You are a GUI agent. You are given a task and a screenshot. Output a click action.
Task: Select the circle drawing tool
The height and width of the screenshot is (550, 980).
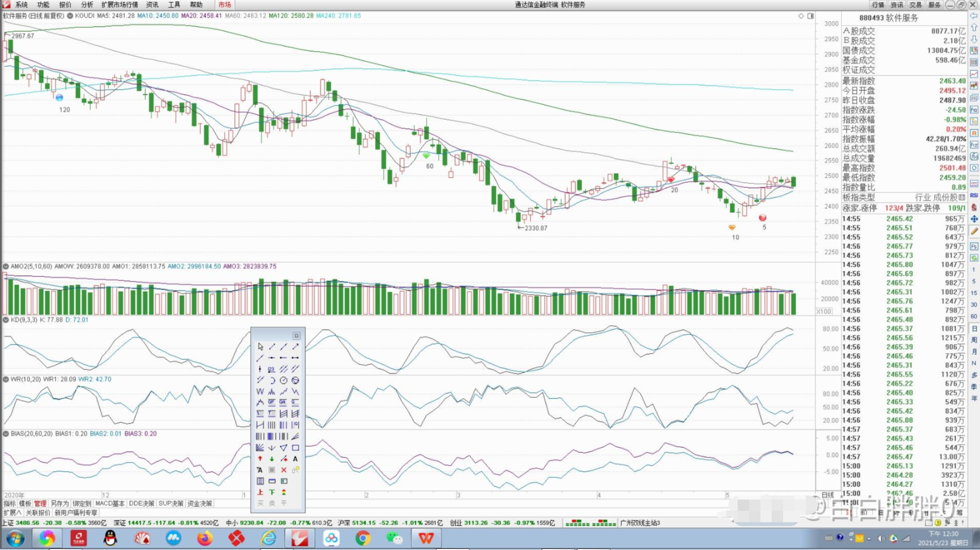point(284,380)
